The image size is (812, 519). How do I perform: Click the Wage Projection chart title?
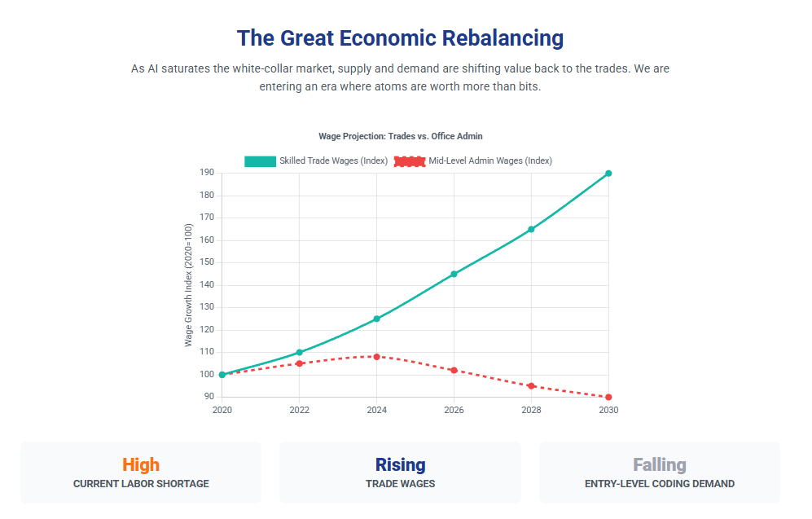pyautogui.click(x=400, y=136)
